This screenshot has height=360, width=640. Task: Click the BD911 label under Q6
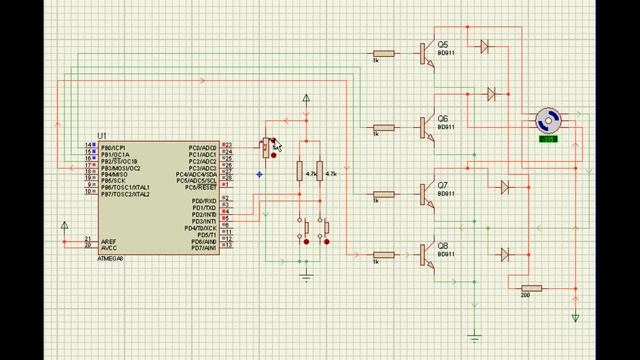[x=446, y=127]
